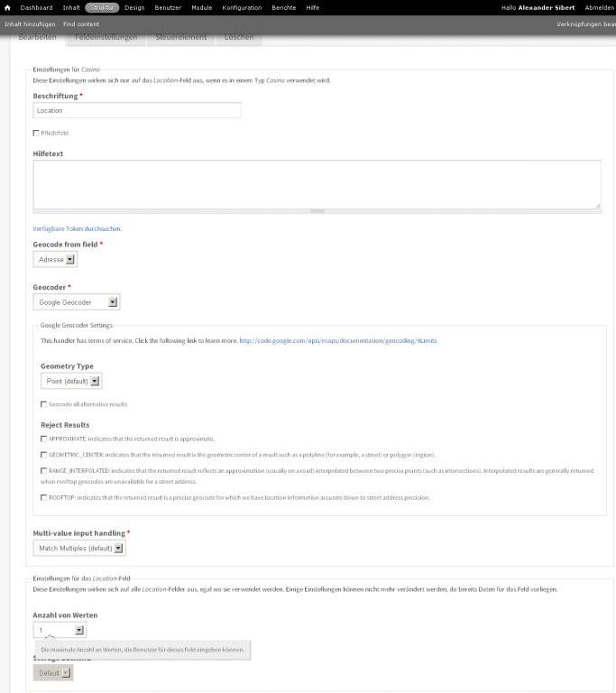Expand the Multi-value input handling dropdown

[79, 548]
